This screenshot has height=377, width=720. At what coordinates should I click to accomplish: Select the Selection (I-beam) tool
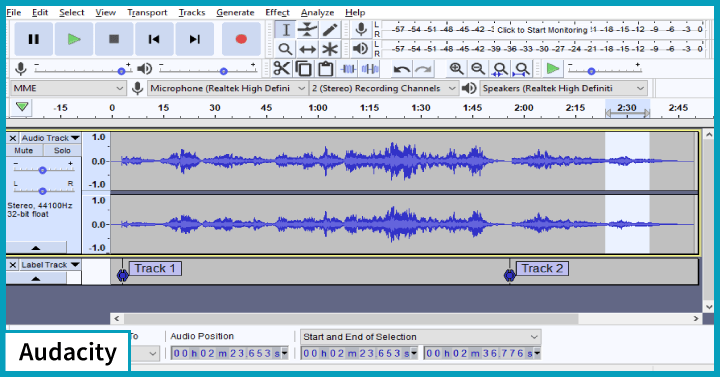click(x=285, y=30)
